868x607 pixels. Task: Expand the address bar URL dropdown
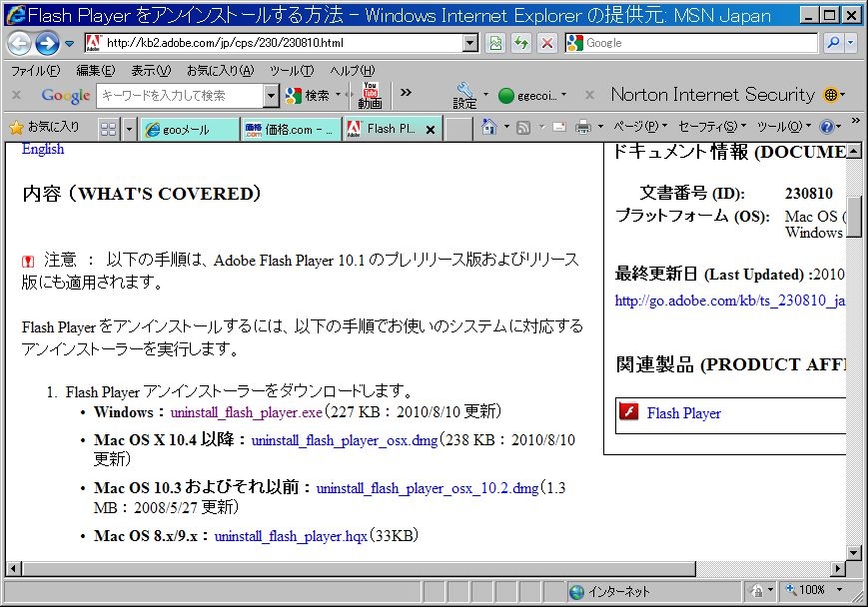tap(470, 43)
